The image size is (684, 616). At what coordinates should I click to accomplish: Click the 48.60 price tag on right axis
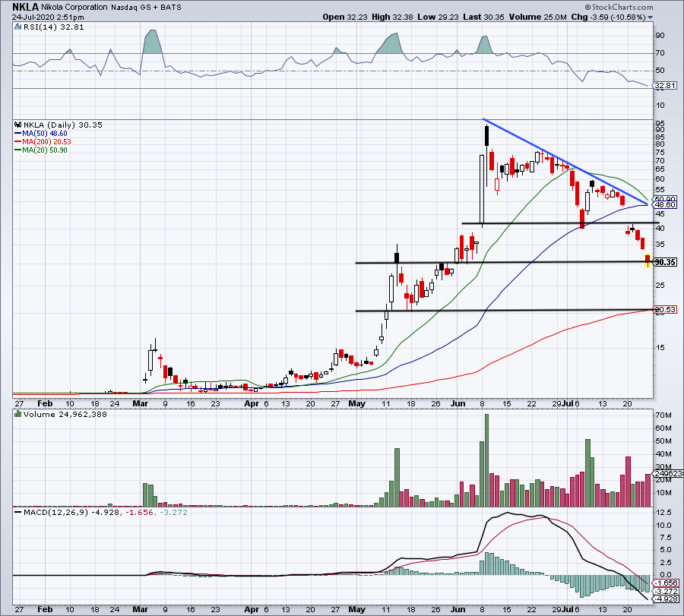click(665, 205)
